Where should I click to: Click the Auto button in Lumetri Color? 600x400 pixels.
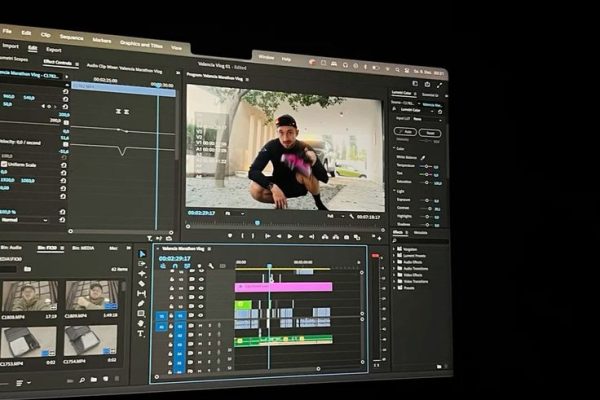[405, 132]
